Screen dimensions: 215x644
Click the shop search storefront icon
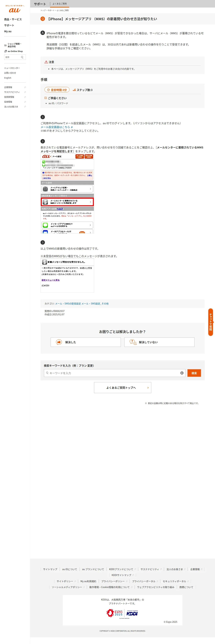click(6, 45)
